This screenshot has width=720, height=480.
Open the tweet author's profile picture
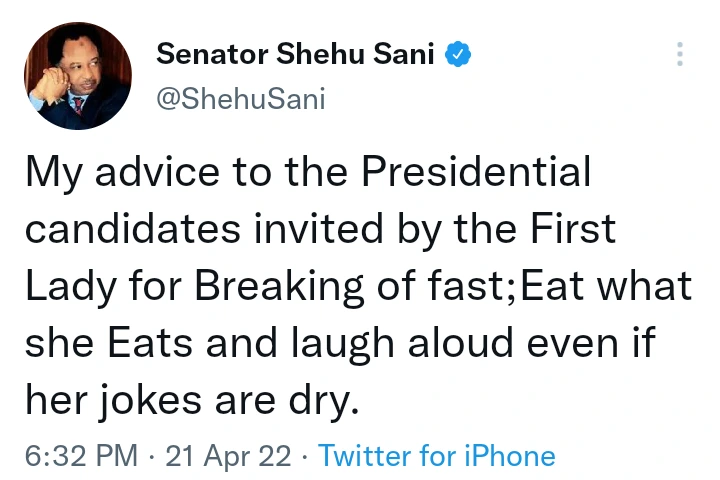77,77
